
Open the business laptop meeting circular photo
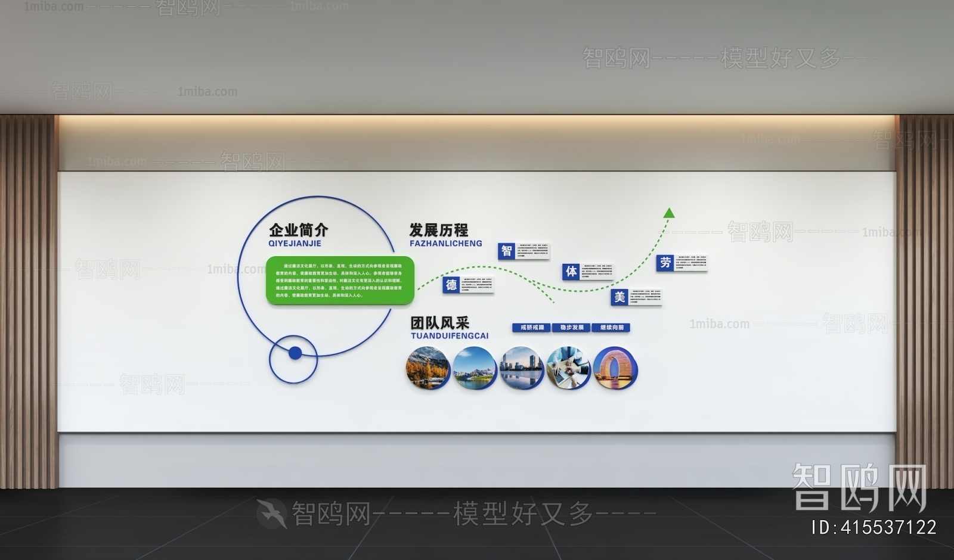click(x=568, y=368)
